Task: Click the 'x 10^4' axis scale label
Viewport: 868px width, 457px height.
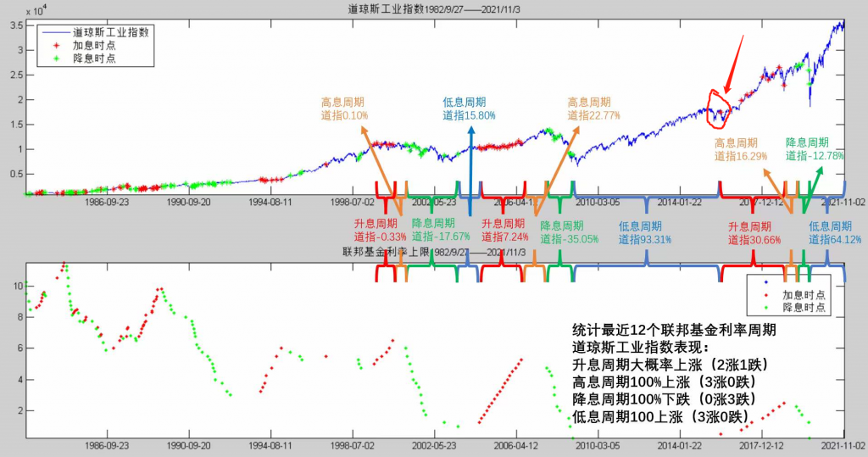Action: pos(37,11)
